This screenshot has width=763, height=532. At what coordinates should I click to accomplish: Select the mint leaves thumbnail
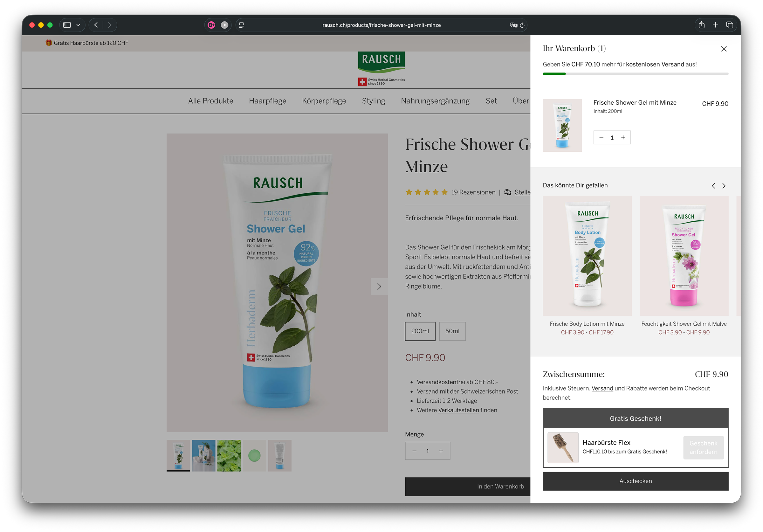tap(229, 456)
